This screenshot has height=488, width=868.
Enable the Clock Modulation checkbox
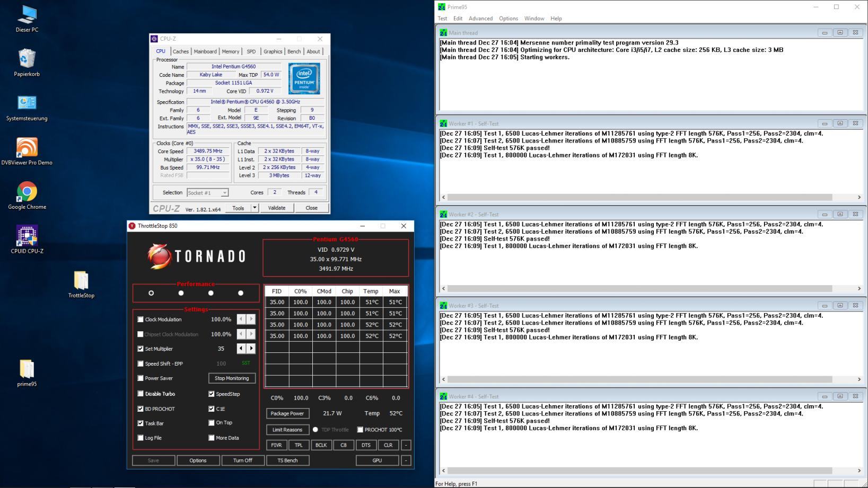141,320
